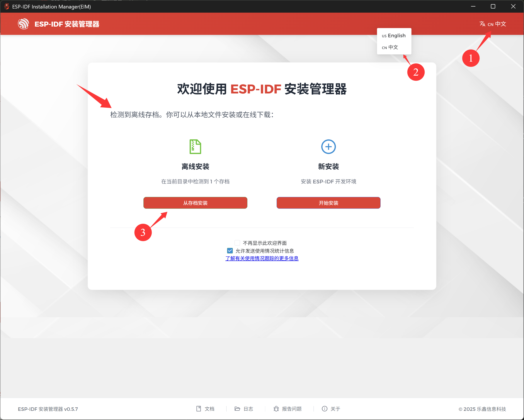
Task: Click 报告问题 in the footer
Action: click(287, 409)
